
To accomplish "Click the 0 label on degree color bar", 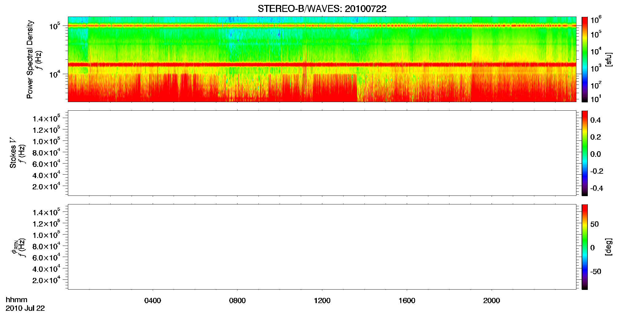I will pyautogui.click(x=593, y=248).
